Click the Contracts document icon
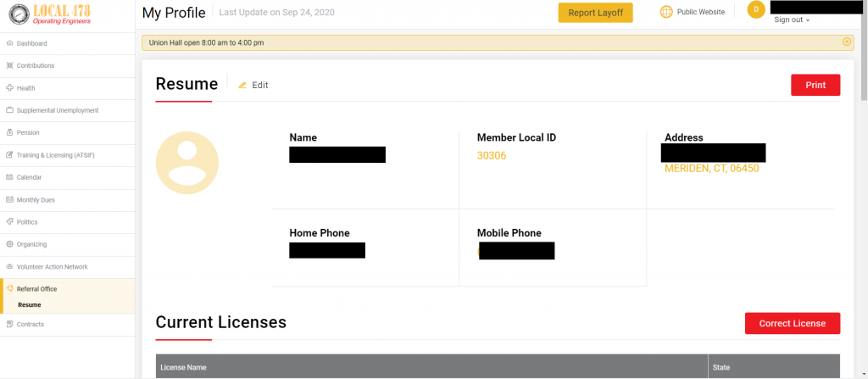Screen dimensions: 868x379 click(x=9, y=324)
